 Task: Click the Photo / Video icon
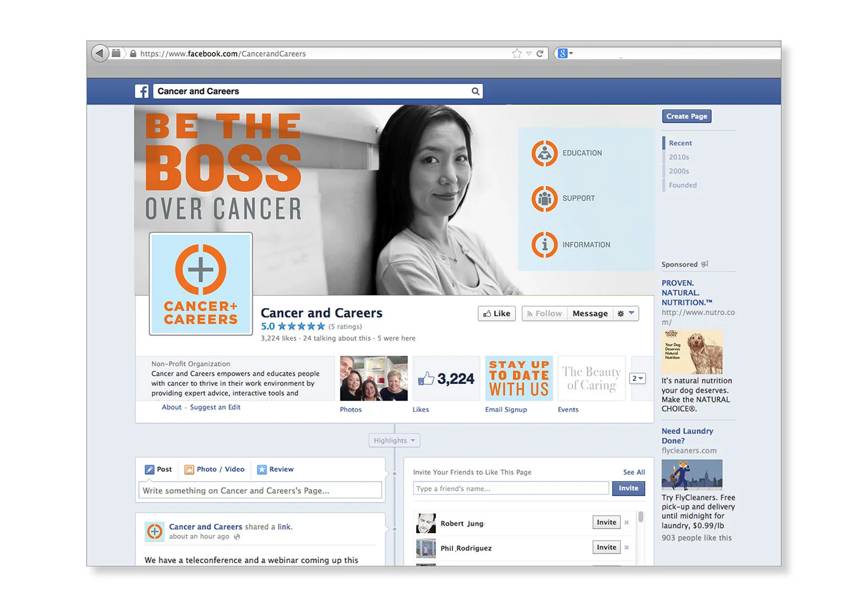(189, 469)
